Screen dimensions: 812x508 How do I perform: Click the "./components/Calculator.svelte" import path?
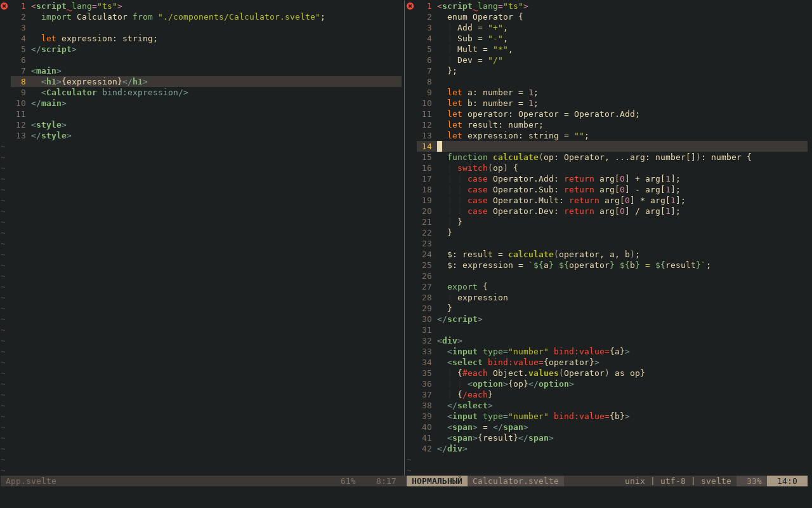tap(239, 17)
